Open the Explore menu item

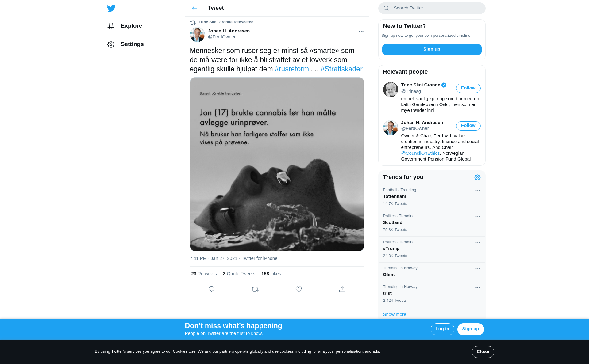pyautogui.click(x=125, y=26)
